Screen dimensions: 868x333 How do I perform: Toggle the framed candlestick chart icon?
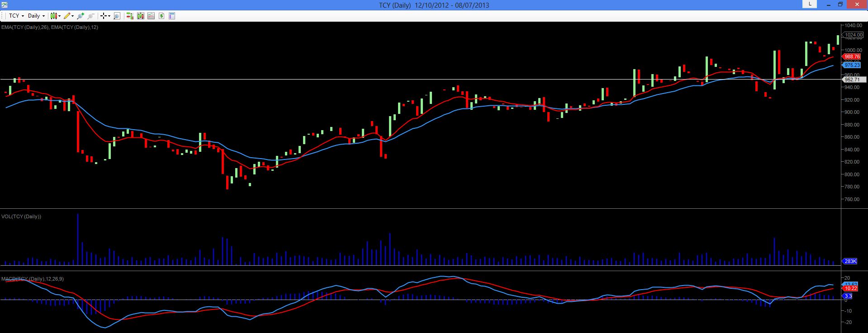tap(141, 16)
